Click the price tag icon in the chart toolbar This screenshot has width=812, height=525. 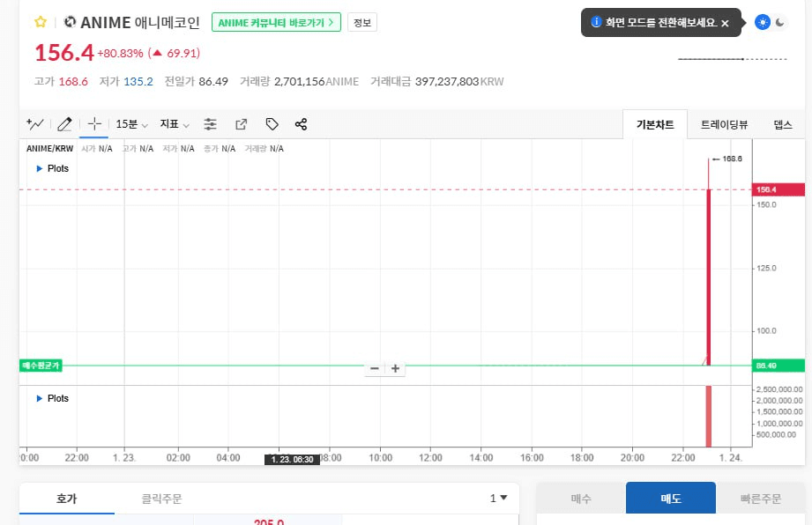click(x=272, y=124)
